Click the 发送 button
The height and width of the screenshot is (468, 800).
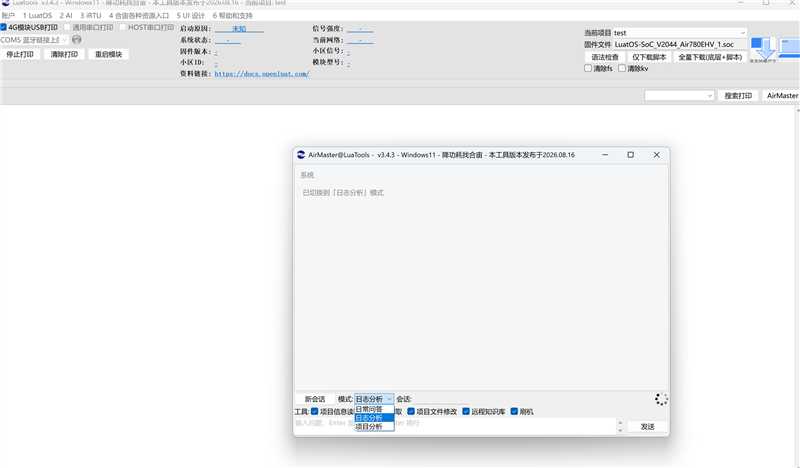pyautogui.click(x=647, y=427)
